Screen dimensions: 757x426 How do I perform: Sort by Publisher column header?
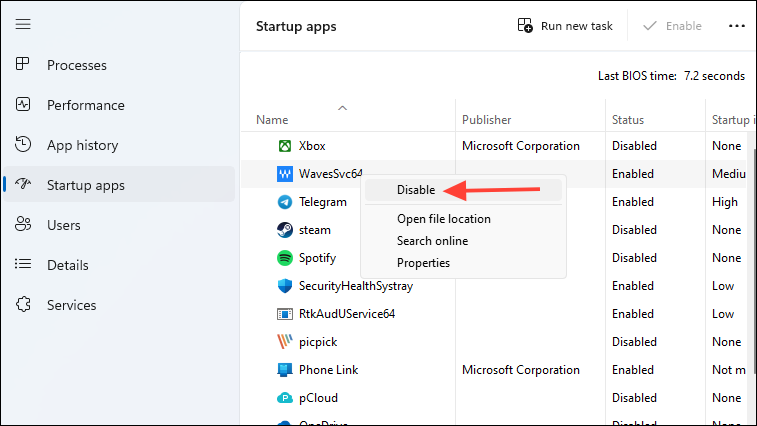(x=486, y=120)
